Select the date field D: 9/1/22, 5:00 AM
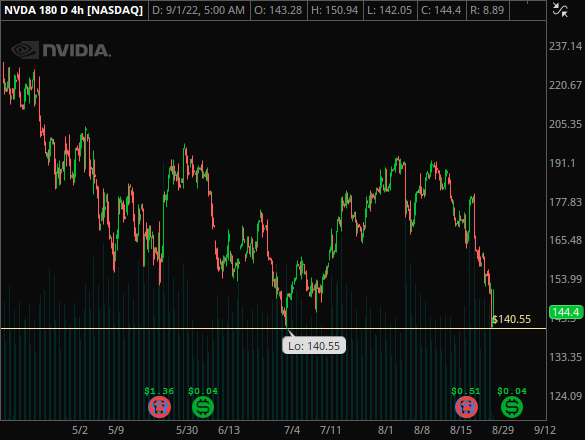 click(198, 10)
